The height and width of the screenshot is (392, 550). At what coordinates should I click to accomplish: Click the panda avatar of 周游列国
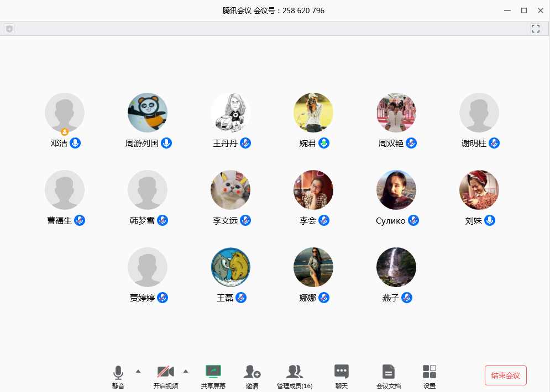click(x=148, y=113)
